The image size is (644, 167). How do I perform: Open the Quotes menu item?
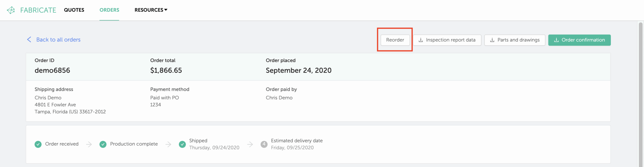click(x=74, y=10)
